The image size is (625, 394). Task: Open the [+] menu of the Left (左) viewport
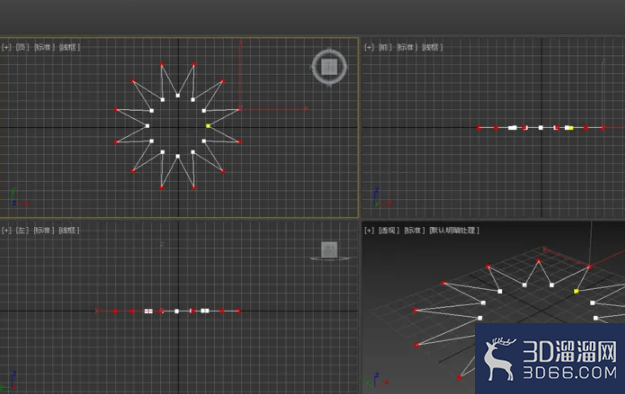(x=6, y=230)
